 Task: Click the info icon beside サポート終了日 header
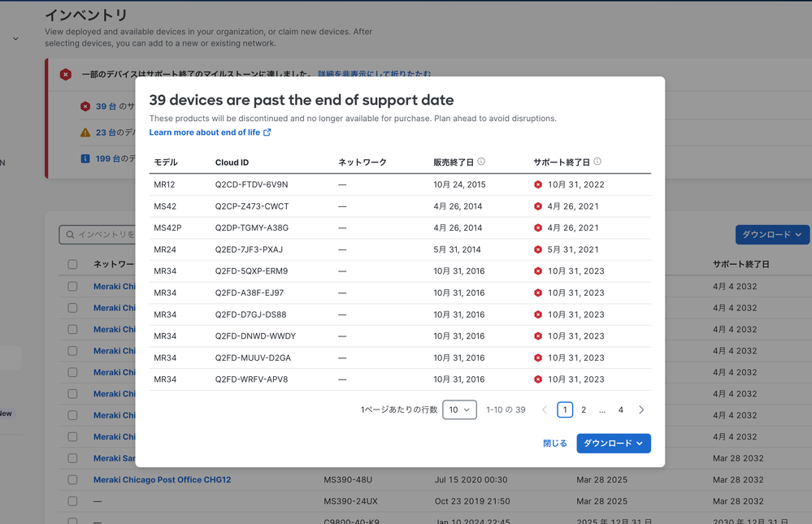[x=597, y=162]
